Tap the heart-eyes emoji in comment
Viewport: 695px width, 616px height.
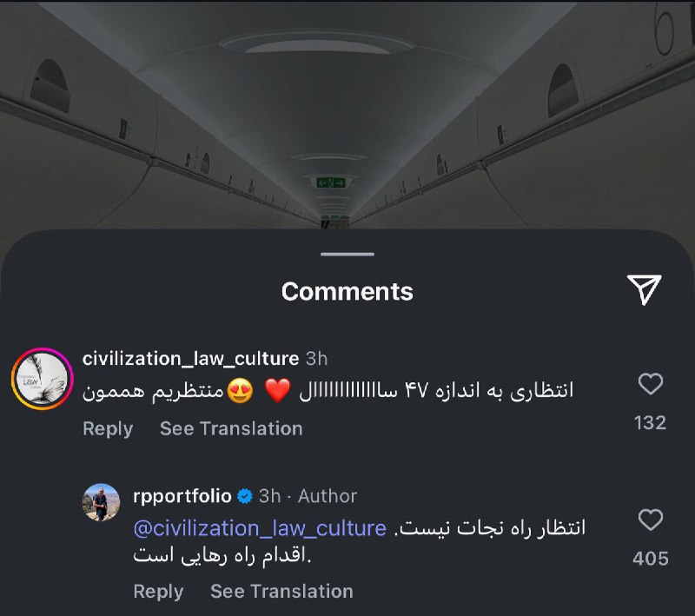pos(240,390)
